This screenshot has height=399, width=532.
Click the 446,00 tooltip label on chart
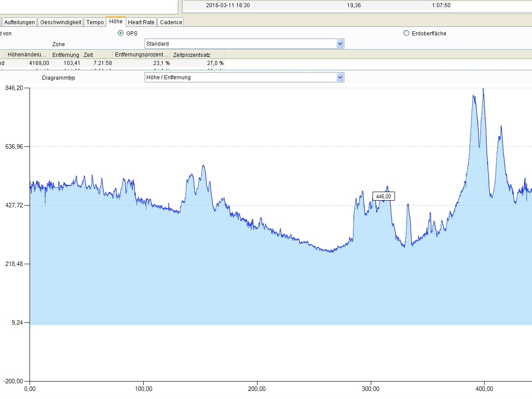[x=383, y=196]
